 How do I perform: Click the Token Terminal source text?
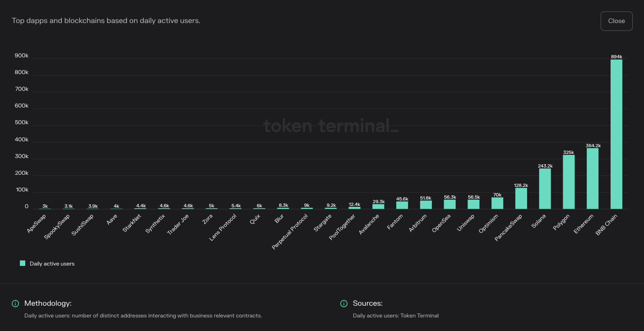pos(396,316)
